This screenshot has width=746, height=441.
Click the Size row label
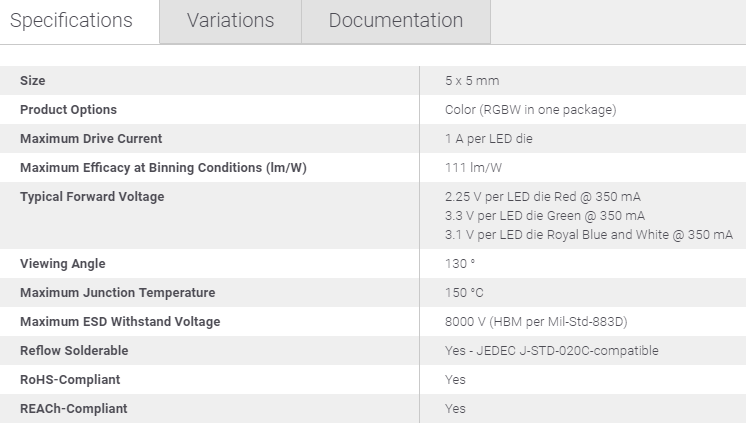click(33, 81)
